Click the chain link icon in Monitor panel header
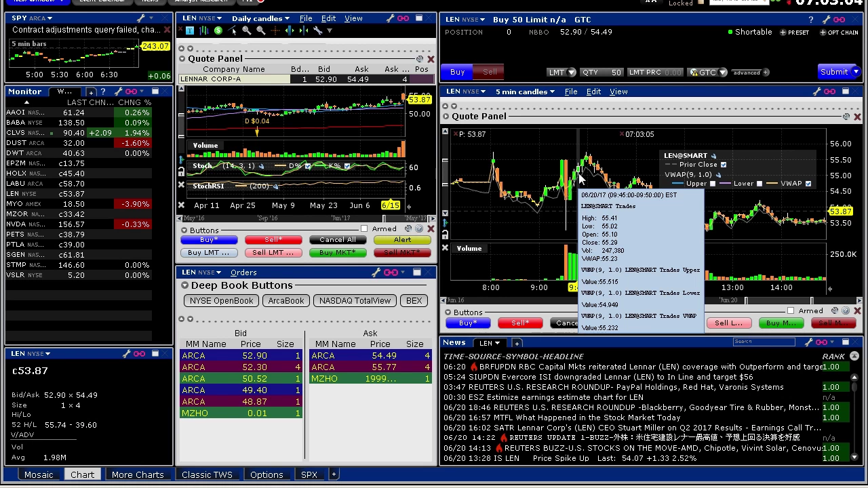 click(132, 91)
